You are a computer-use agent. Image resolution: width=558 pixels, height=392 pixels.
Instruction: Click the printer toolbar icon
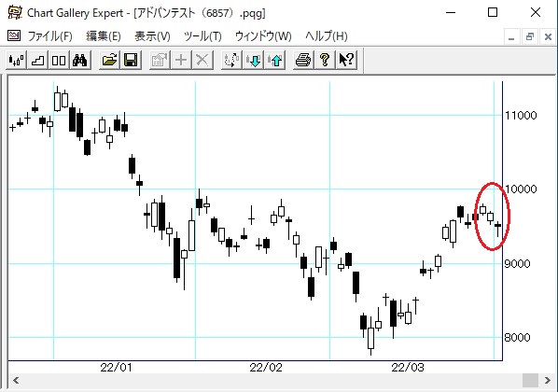click(303, 60)
